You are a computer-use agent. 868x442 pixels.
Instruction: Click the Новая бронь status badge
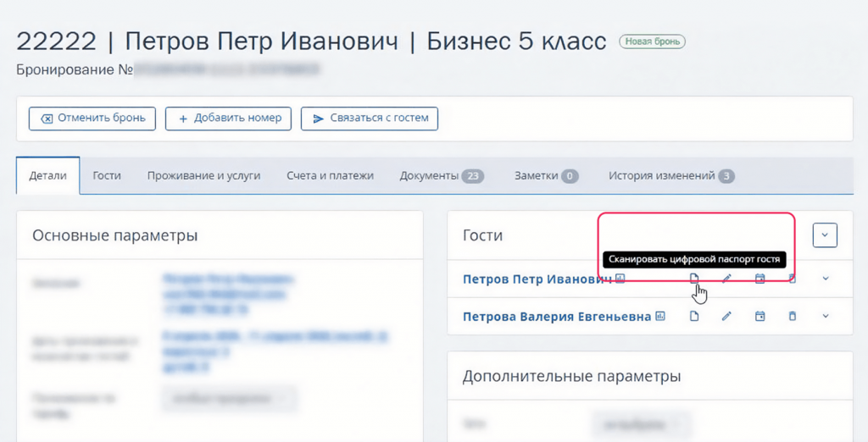(x=652, y=41)
